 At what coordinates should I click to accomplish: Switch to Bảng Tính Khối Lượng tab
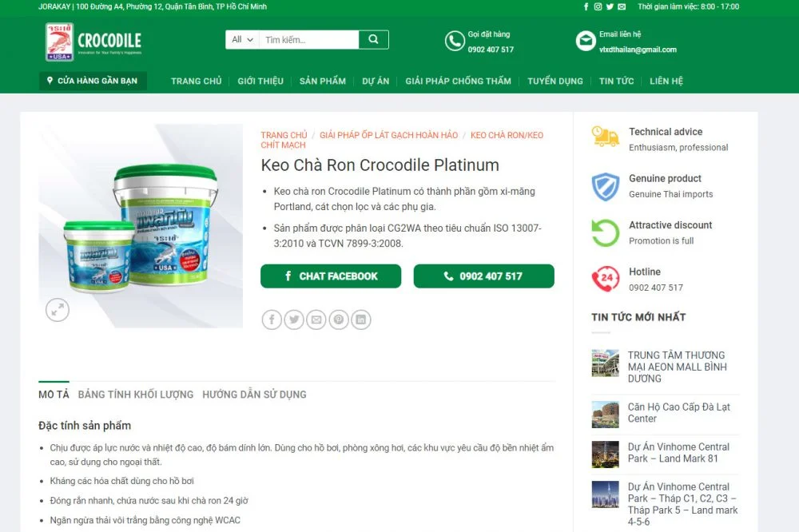[136, 395]
